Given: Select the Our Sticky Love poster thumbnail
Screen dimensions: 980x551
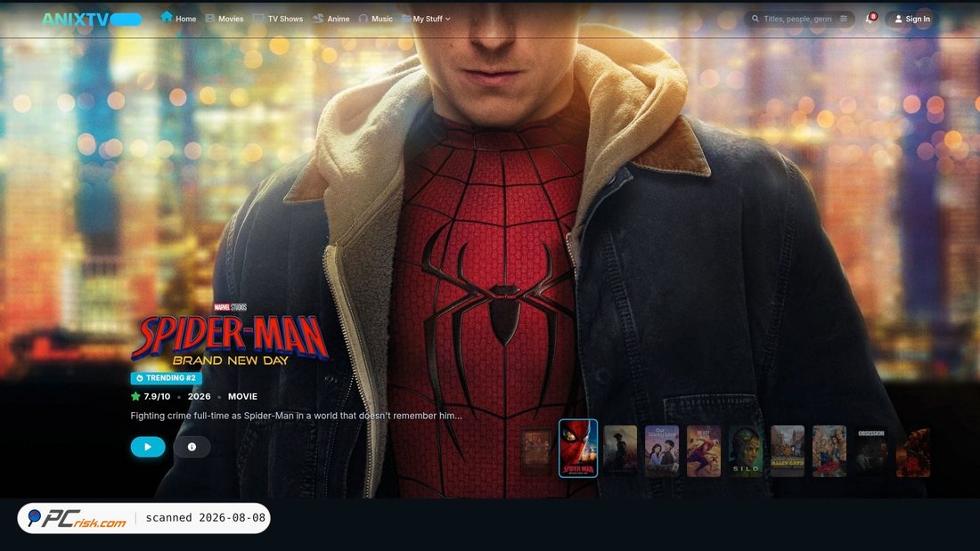Looking at the screenshot, I should [x=662, y=451].
